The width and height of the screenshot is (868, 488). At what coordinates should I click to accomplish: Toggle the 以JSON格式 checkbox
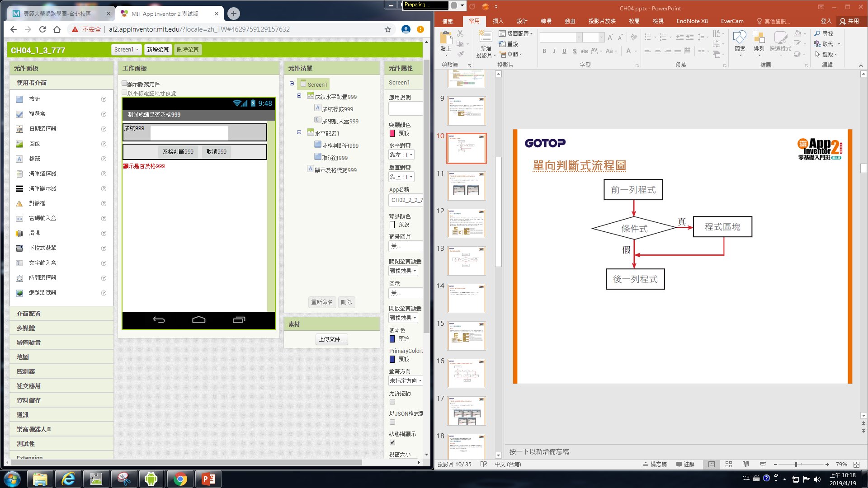(x=392, y=422)
